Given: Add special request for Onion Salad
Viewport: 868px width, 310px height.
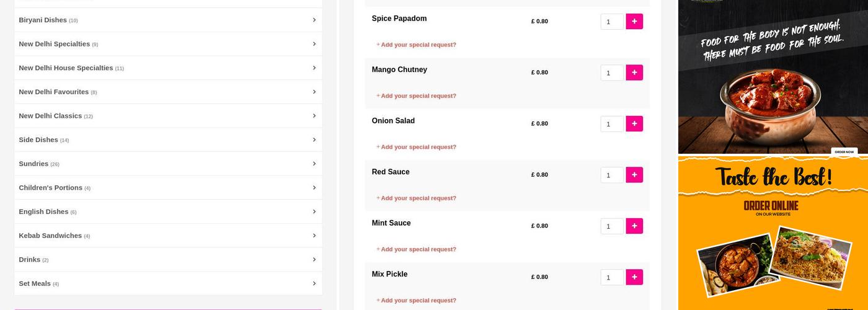Looking at the screenshot, I should click(x=418, y=147).
